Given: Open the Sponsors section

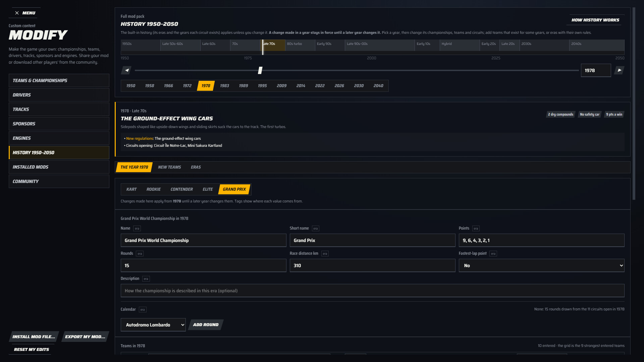Looking at the screenshot, I should [59, 124].
